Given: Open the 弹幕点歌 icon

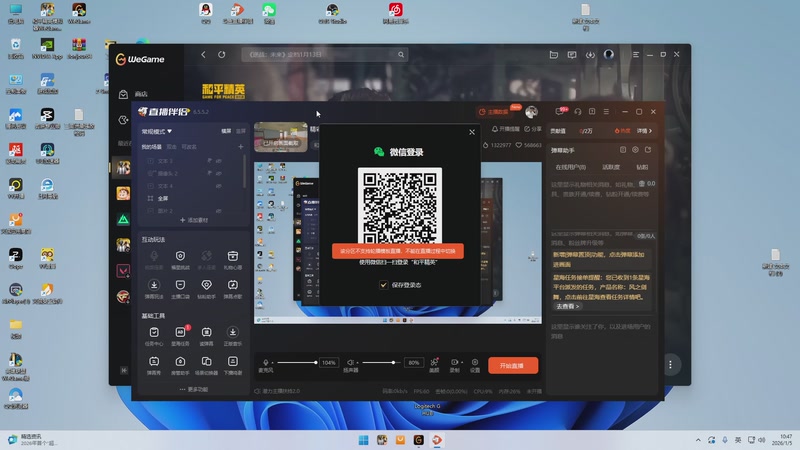Looking at the screenshot, I should point(233,285).
